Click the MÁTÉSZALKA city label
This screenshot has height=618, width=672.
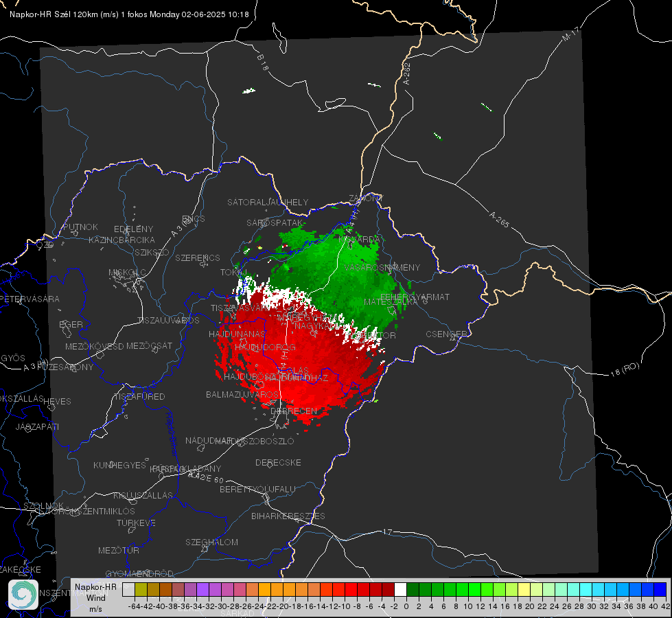391,302
